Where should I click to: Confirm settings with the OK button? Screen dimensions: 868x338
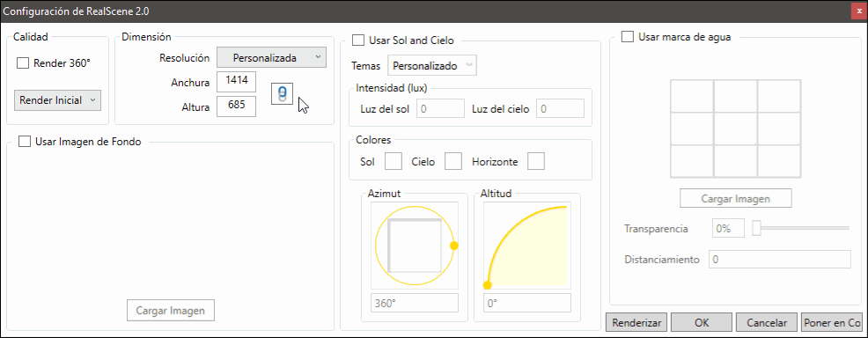(702, 322)
